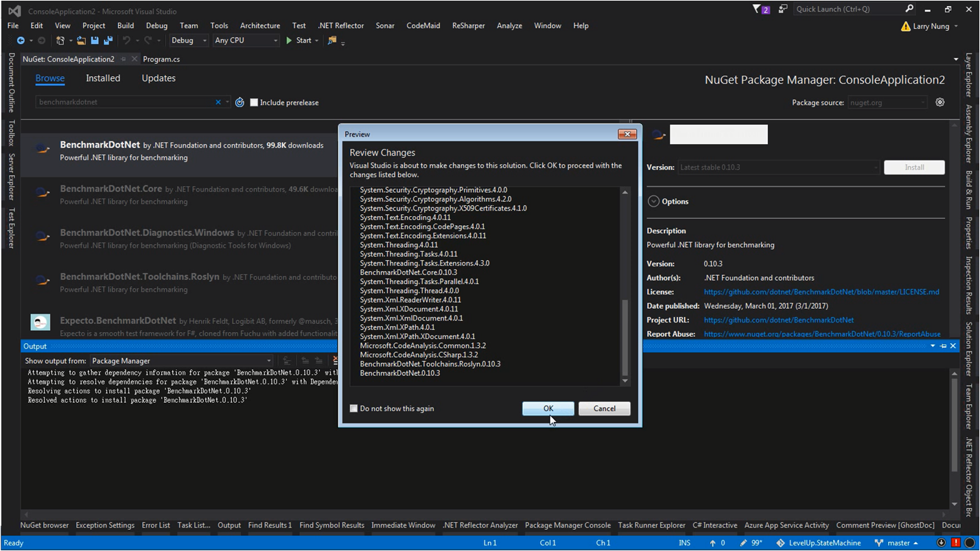
Task: Open the Debug configuration dropdown
Action: [x=189, y=40]
